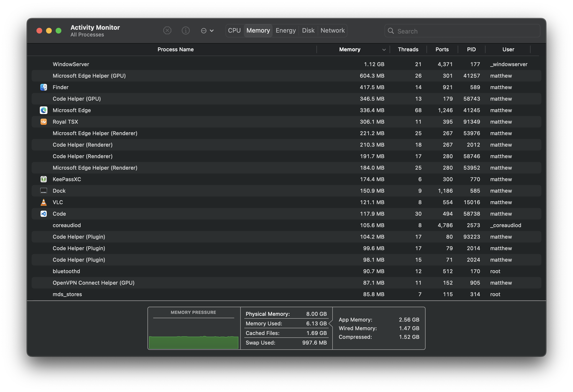The height and width of the screenshot is (392, 573).
Task: Click the Physical Memory 8.00 GB value
Action: [x=316, y=314]
